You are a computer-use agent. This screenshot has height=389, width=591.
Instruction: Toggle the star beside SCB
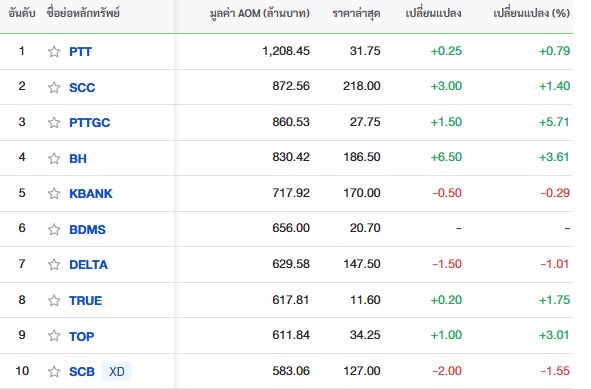[54, 372]
